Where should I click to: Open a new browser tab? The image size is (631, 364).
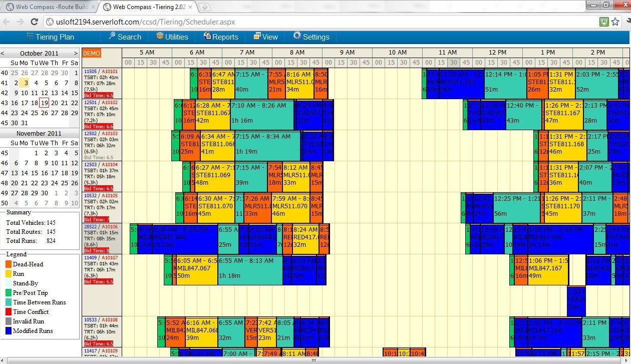click(205, 7)
